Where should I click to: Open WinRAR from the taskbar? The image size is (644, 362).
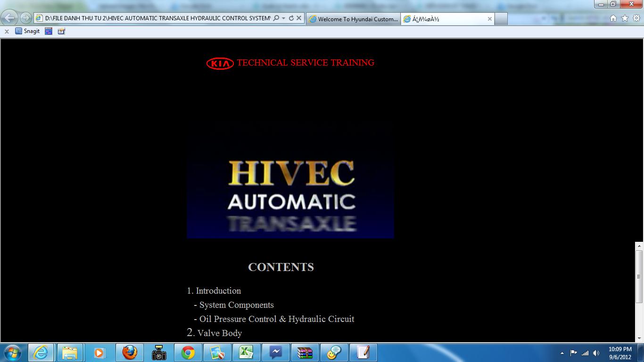pyautogui.click(x=305, y=353)
